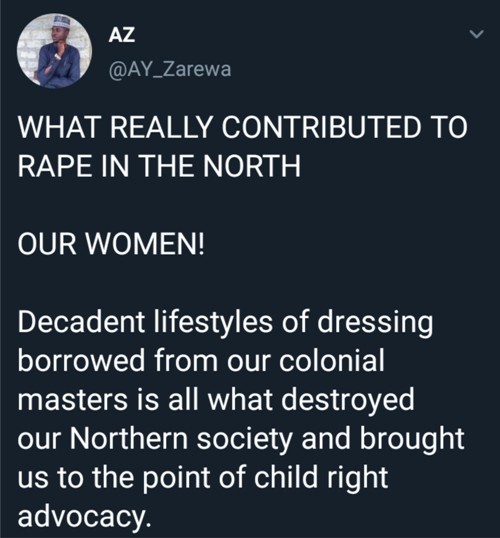
Task: Click the word 'CONTRIBUTED' in the tweet
Action: point(321,127)
